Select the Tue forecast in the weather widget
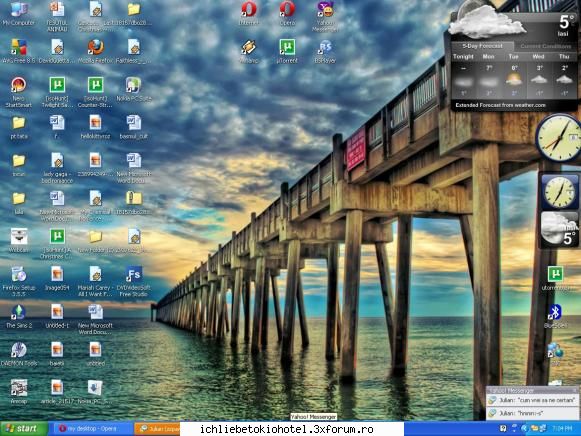The height and width of the screenshot is (436, 581). click(x=514, y=76)
